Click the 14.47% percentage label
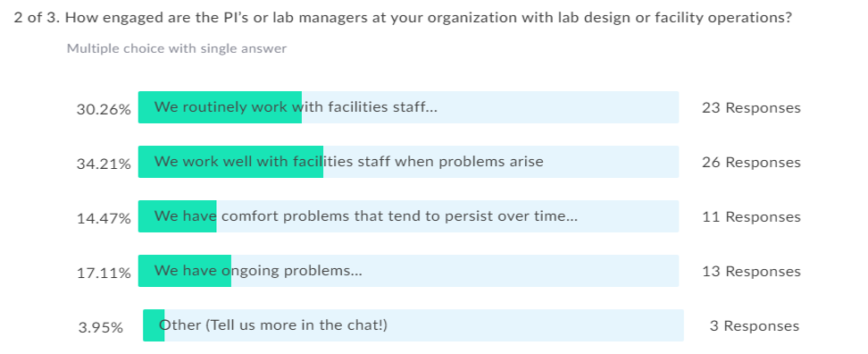Screen dimensions: 868x354 104,219
